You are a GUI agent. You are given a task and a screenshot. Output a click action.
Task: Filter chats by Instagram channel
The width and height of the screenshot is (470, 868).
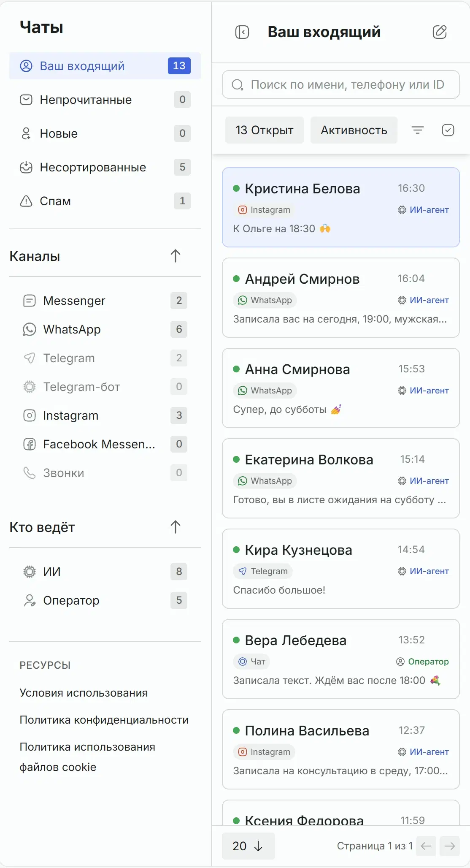point(105,415)
